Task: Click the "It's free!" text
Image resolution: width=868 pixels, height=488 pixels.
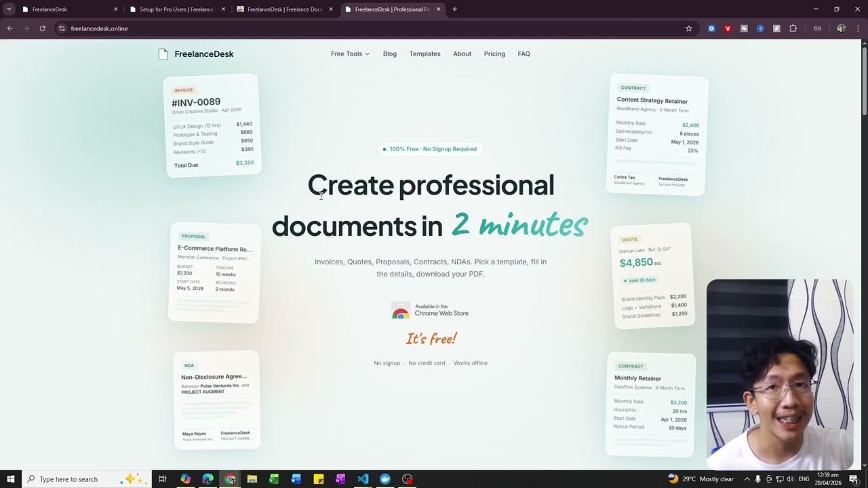Action: coord(431,338)
